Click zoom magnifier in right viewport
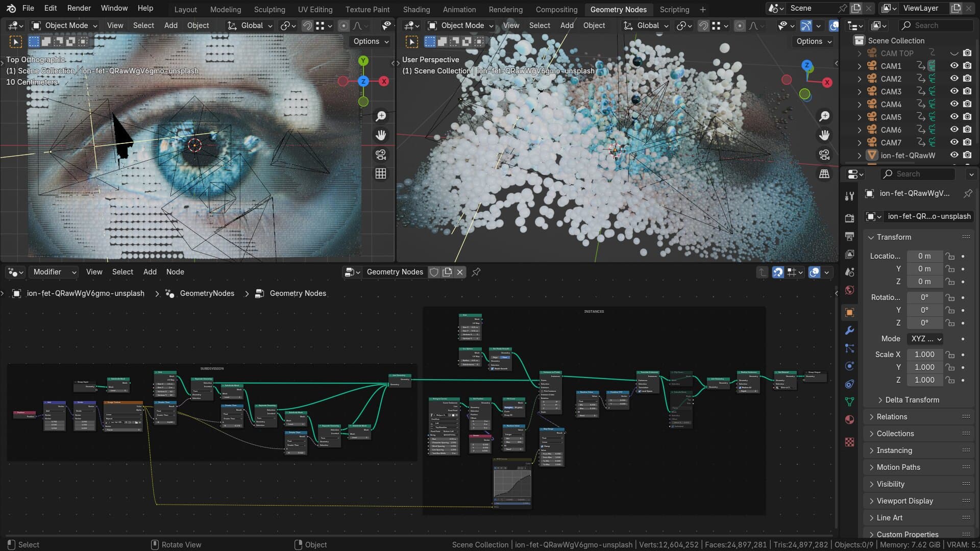The width and height of the screenshot is (980, 551). pos(824,116)
